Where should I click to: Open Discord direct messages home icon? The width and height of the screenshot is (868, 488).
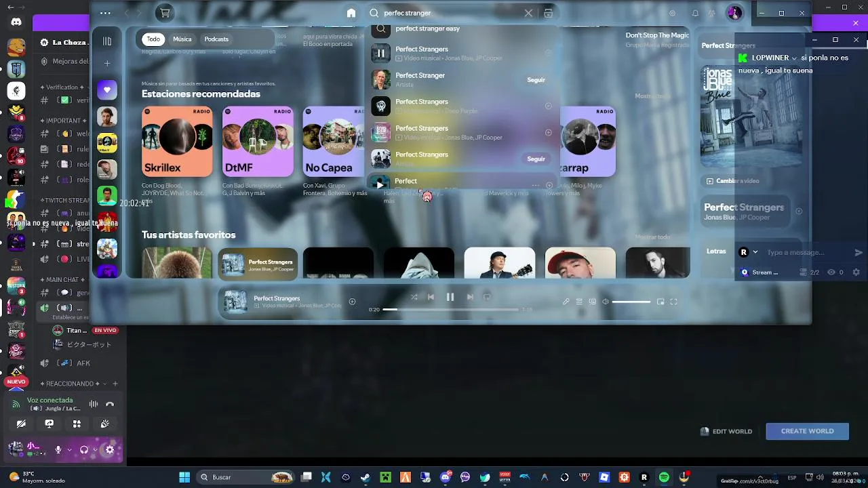click(x=16, y=22)
